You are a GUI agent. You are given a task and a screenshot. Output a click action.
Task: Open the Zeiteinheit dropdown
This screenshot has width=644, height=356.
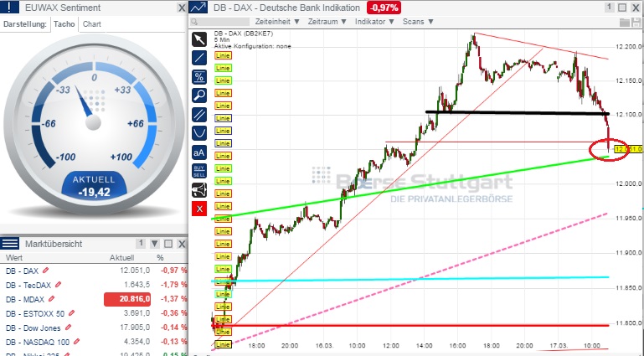pyautogui.click(x=278, y=22)
